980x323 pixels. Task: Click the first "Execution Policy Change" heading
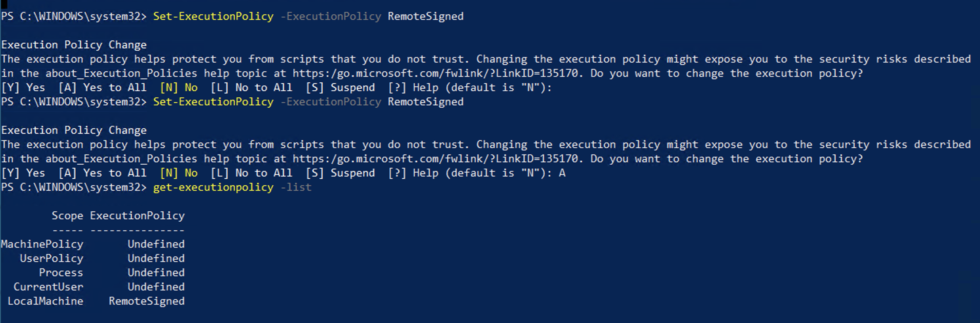tap(74, 45)
